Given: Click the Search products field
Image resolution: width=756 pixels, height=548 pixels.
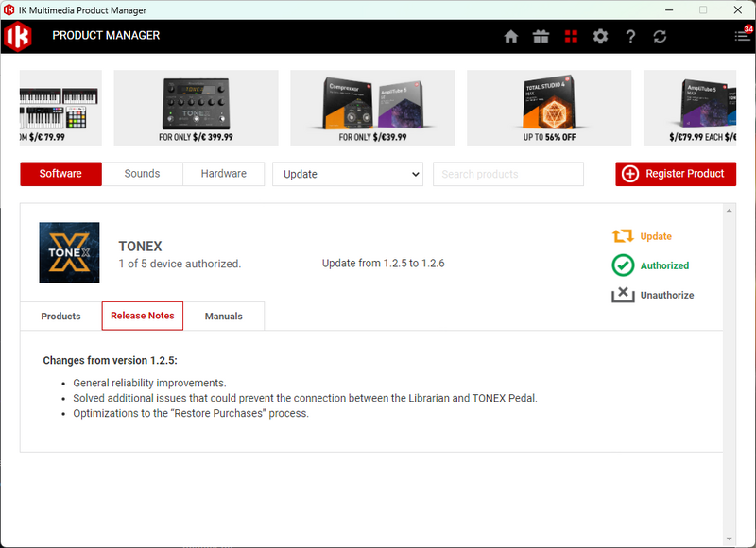Looking at the screenshot, I should [x=508, y=174].
